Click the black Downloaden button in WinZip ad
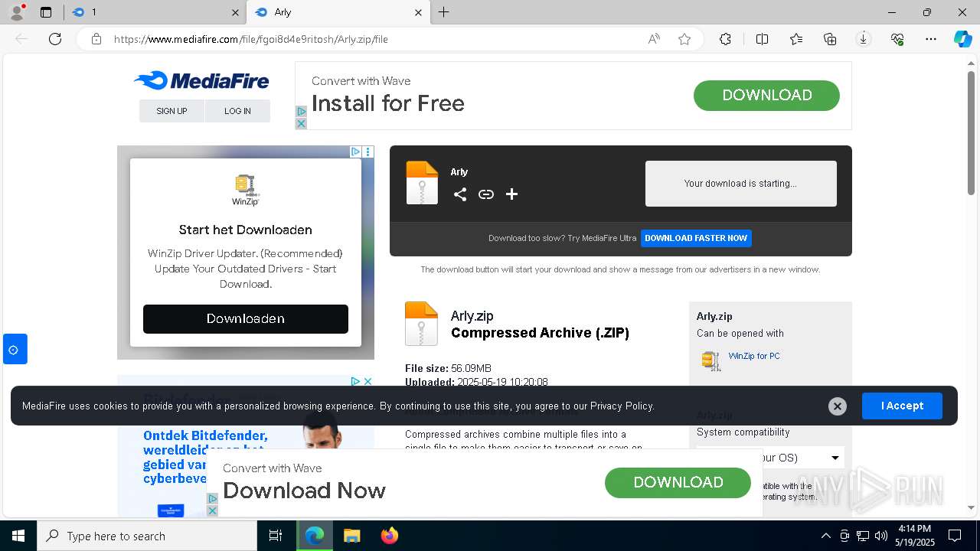The image size is (980, 551). [x=246, y=318]
